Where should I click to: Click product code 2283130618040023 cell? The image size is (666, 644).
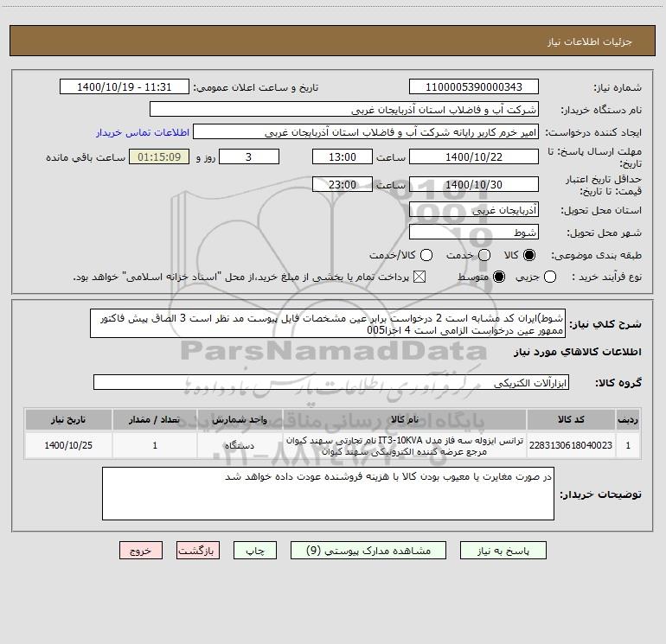click(x=571, y=445)
